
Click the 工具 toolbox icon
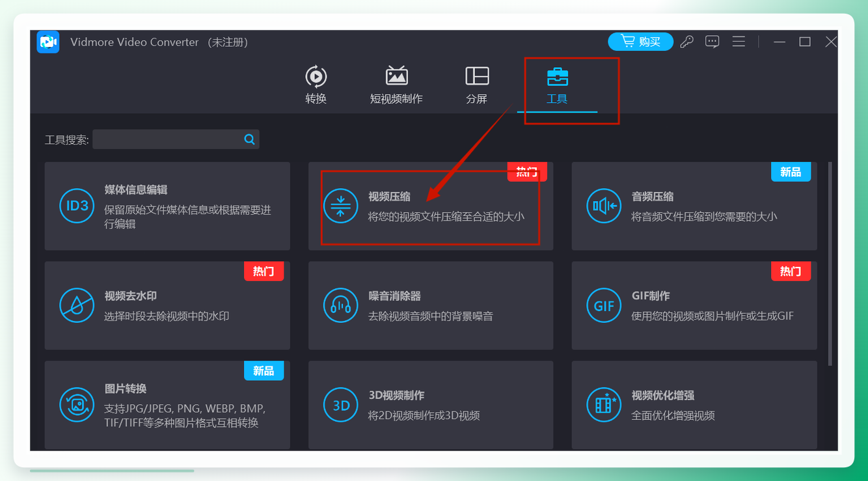(558, 76)
